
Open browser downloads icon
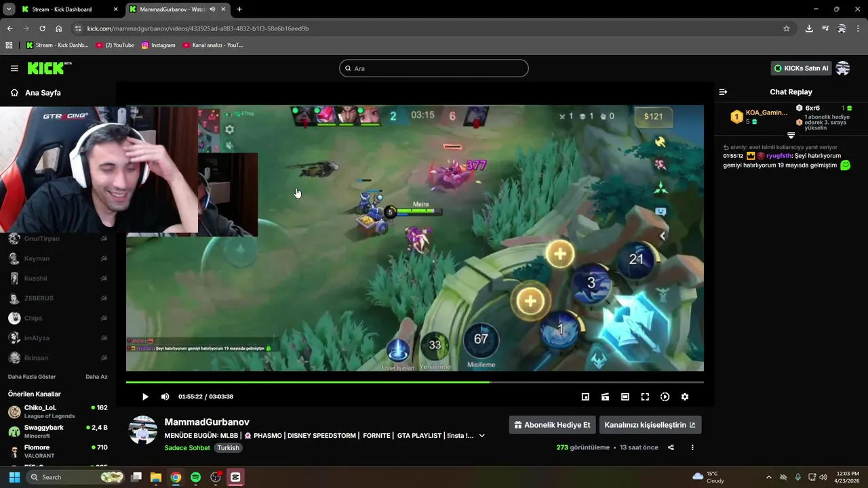click(809, 28)
